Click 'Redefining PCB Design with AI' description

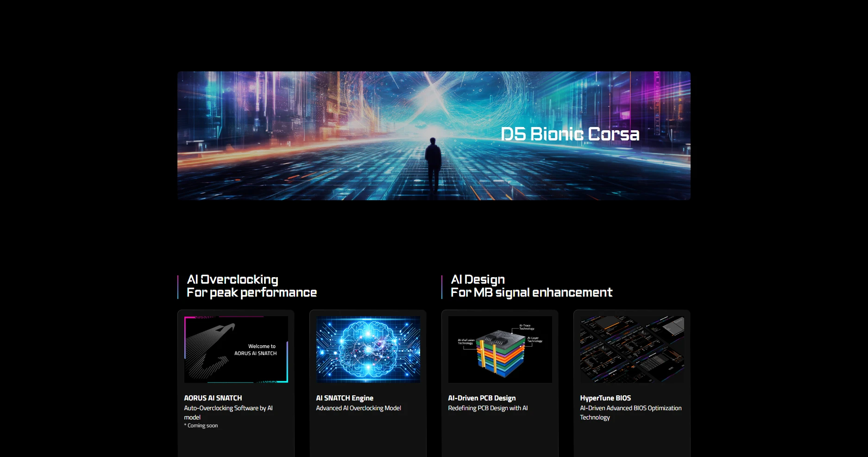[488, 408]
